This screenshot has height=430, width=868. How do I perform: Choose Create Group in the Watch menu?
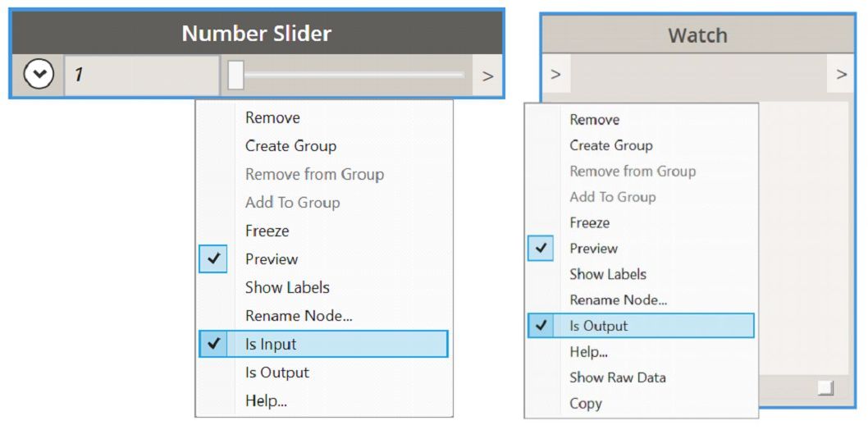tap(611, 145)
